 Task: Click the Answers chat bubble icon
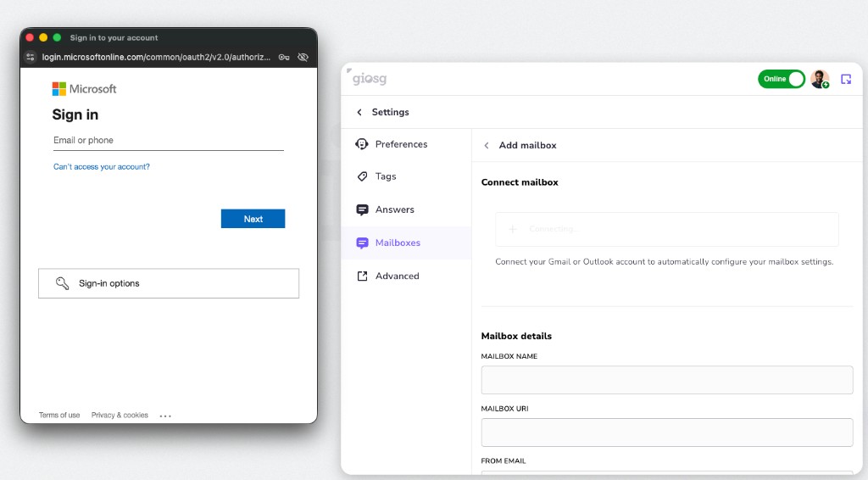[362, 209]
